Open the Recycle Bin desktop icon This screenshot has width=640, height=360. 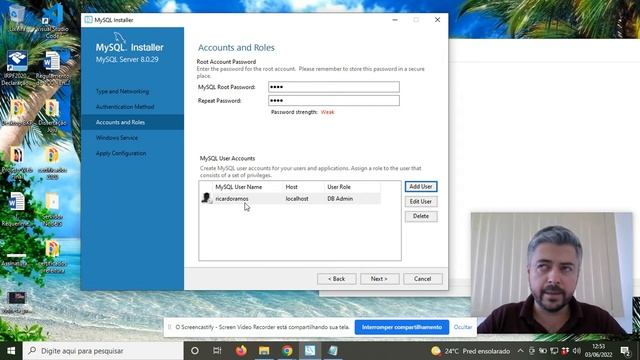point(16,16)
